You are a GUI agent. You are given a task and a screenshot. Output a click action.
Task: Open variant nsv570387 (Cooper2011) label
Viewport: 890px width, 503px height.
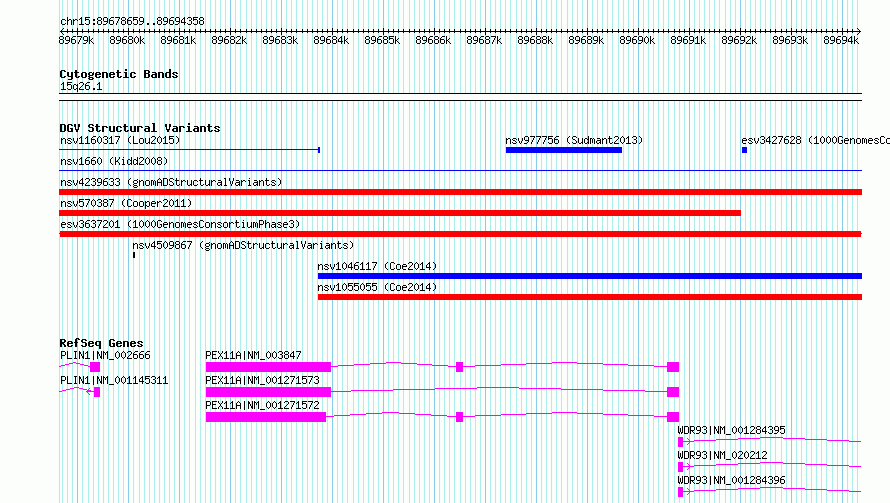(x=126, y=203)
